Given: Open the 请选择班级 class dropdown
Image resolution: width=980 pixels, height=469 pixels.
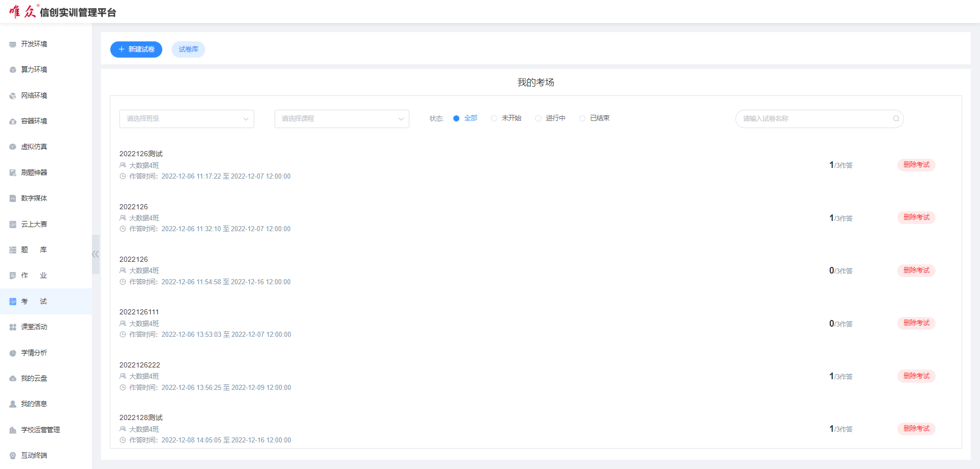Looking at the screenshot, I should click(x=186, y=119).
